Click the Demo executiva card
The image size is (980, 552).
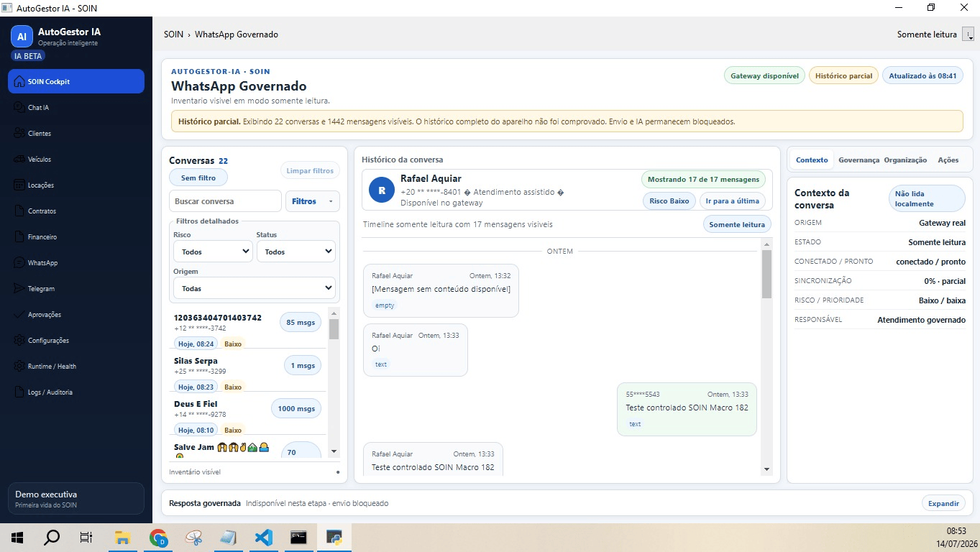pyautogui.click(x=75, y=499)
